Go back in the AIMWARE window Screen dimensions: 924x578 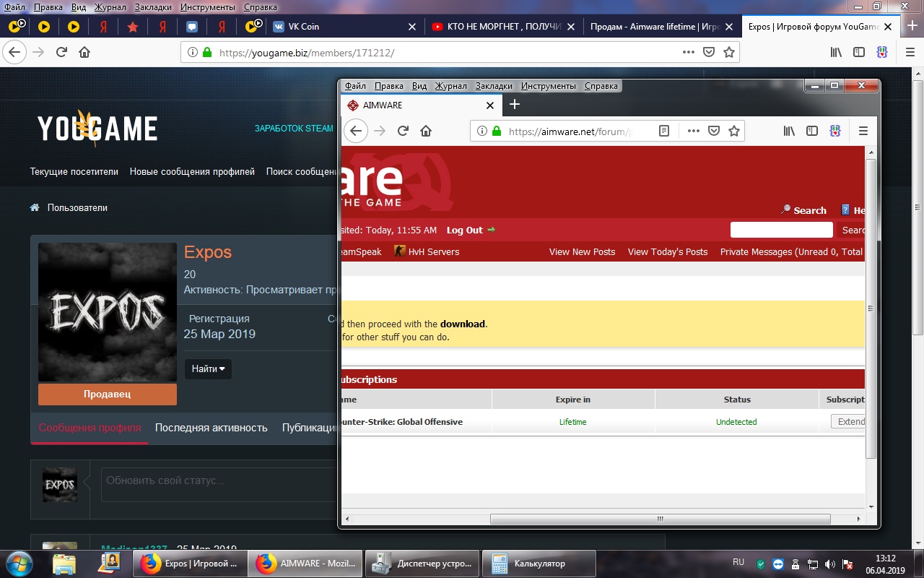pos(354,131)
